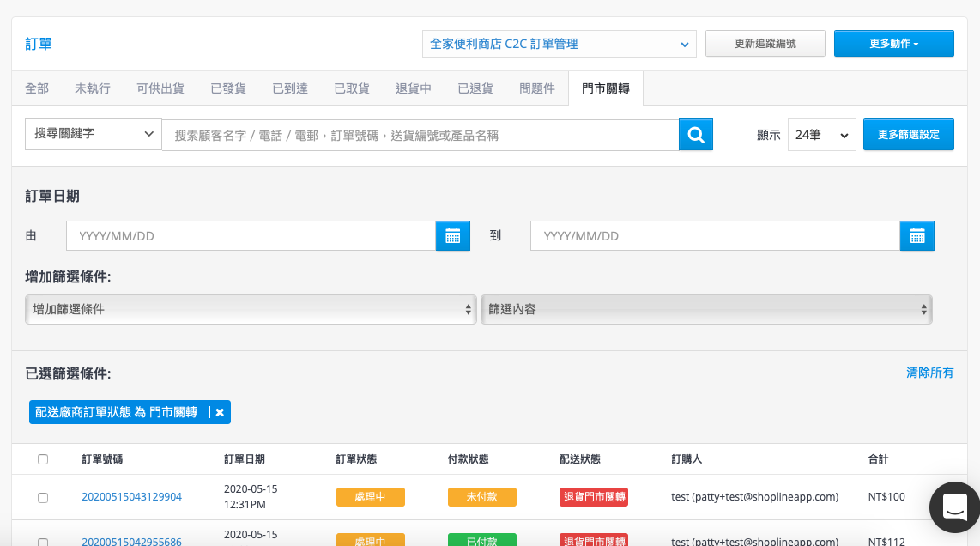980x546 pixels.
Task: Expand the 更多動作 menu
Action: (893, 44)
